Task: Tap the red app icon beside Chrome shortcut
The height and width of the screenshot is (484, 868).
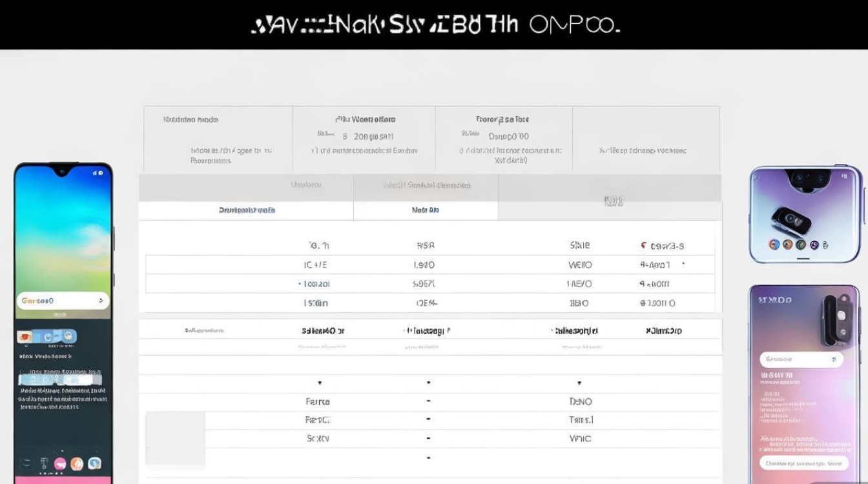Action: click(23, 336)
